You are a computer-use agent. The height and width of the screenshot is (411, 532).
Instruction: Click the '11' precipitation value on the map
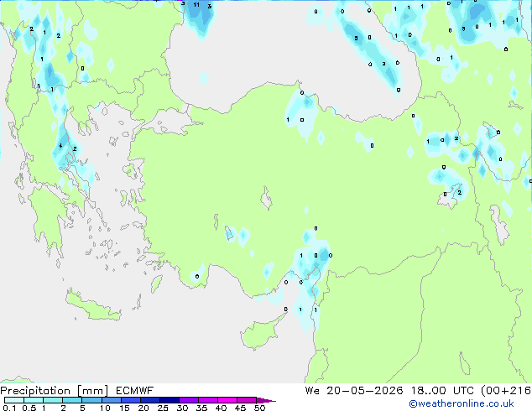click(196, 5)
